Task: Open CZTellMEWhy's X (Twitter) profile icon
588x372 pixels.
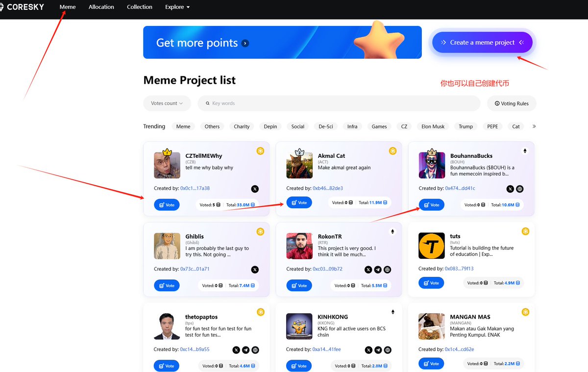Action: [x=255, y=189]
